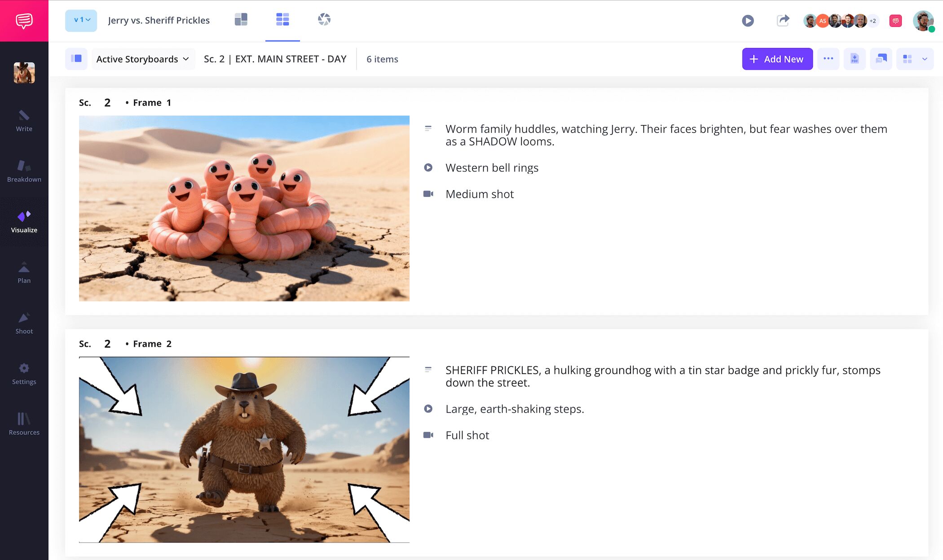Open the Active Storyboards dropdown

(143, 59)
